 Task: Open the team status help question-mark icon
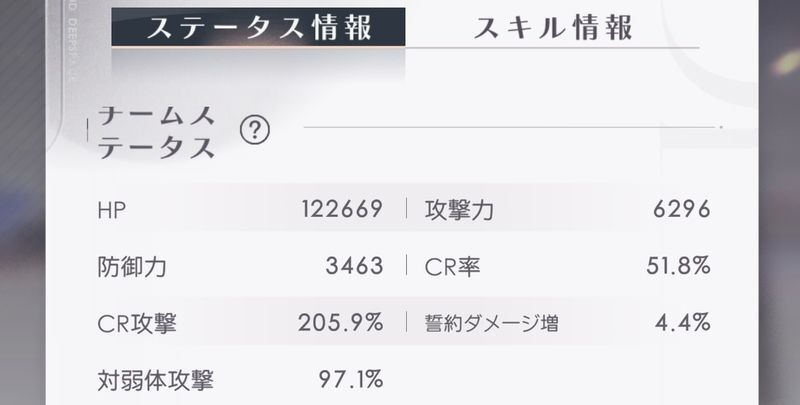tap(255, 132)
